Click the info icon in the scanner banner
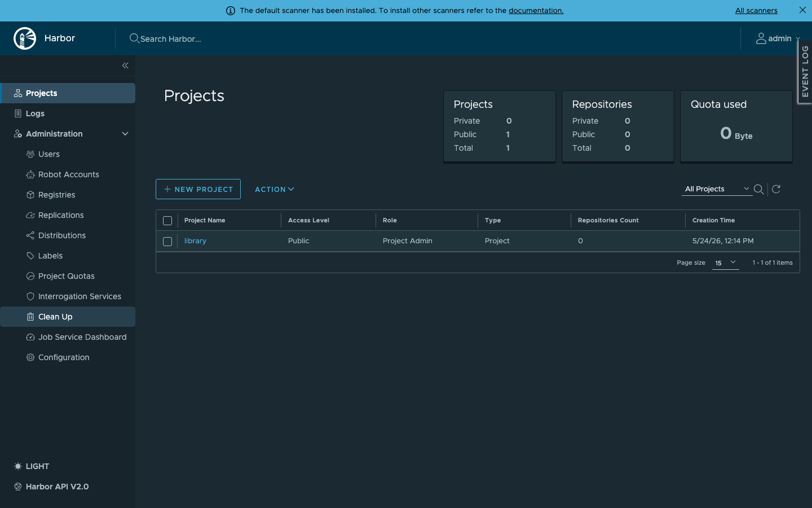The height and width of the screenshot is (508, 812). coord(231,11)
